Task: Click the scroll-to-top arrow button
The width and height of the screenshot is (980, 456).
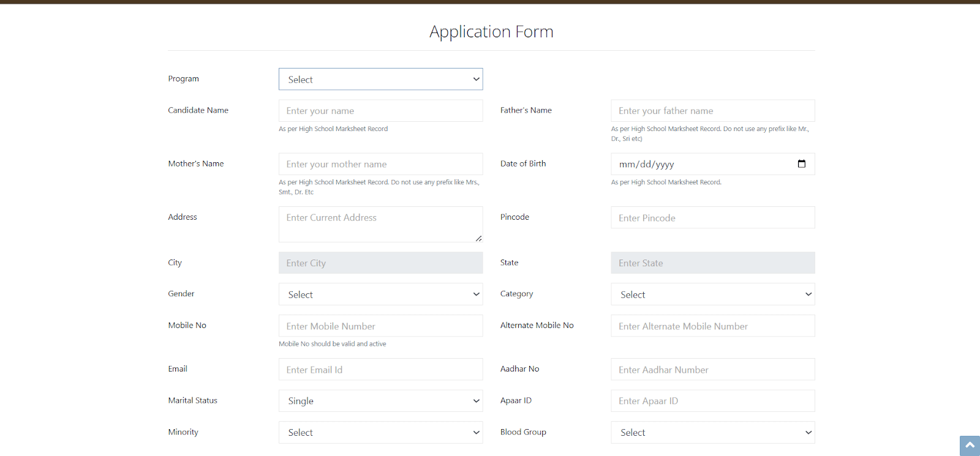Action: pos(970,446)
